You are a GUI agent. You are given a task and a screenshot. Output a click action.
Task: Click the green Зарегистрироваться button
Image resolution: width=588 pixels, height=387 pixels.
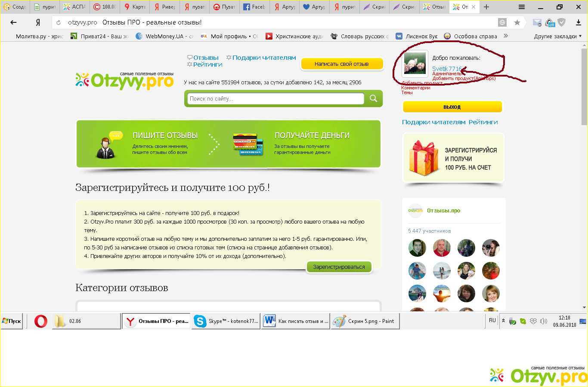[x=339, y=267]
